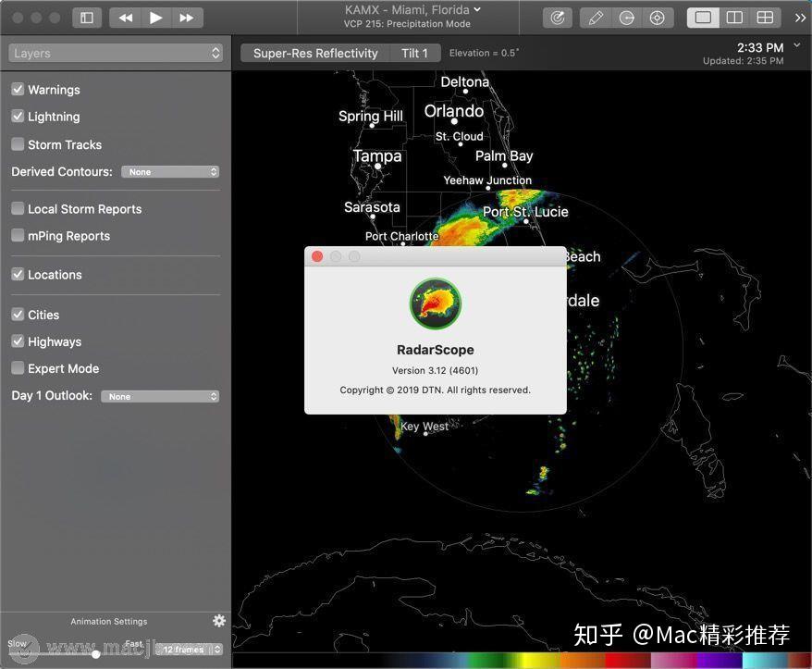The width and height of the screenshot is (812, 669).
Task: Disable the Warnings layer
Action: 17,89
